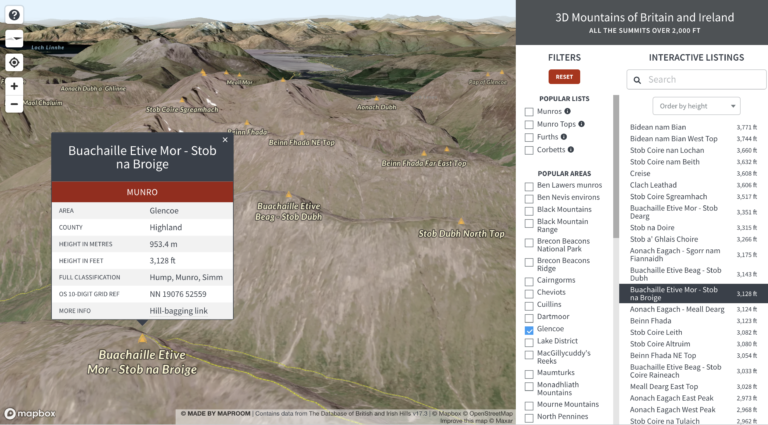This screenshot has height=425, width=768.
Task: Select Aonach Dubh summit marker
Action: [376, 98]
